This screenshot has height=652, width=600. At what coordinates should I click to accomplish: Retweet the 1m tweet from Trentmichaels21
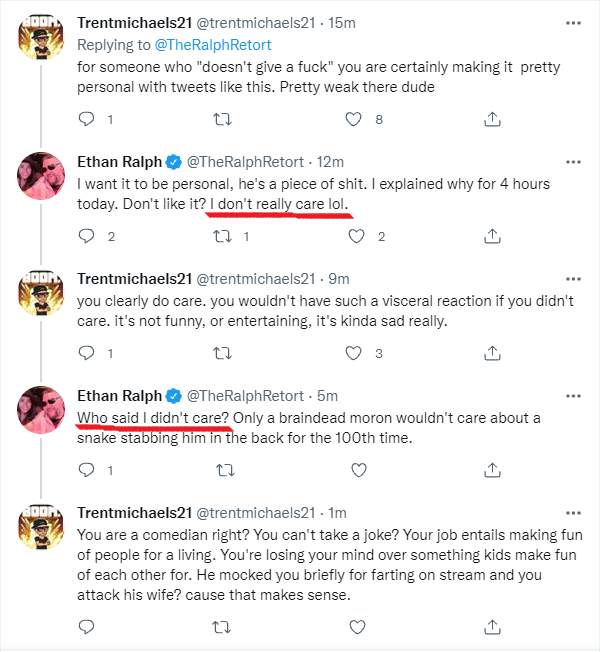[221, 627]
